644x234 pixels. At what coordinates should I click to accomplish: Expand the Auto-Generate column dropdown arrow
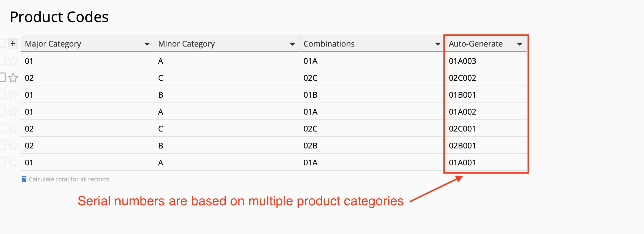[520, 44]
